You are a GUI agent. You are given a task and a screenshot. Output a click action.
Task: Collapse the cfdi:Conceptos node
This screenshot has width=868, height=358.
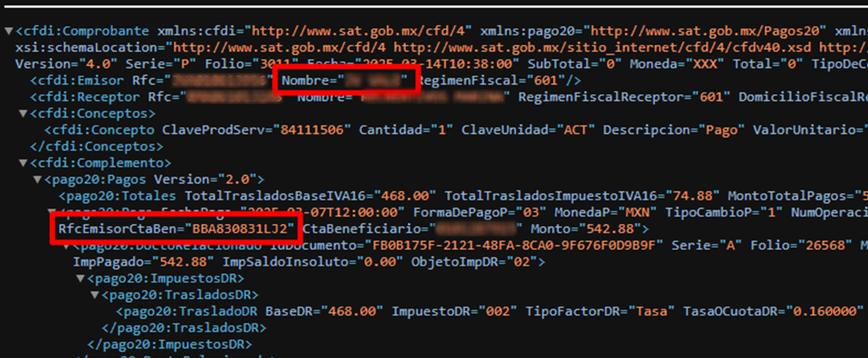[24, 113]
